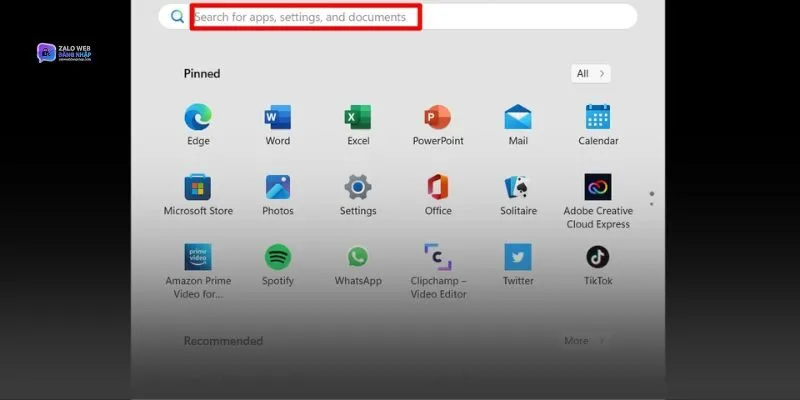This screenshot has height=400, width=800.
Task: Open the Mail app
Action: 518,118
